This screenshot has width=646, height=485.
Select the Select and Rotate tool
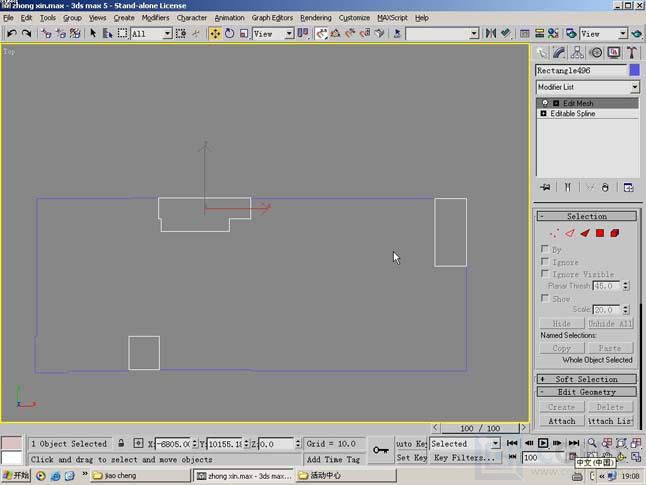pos(229,33)
